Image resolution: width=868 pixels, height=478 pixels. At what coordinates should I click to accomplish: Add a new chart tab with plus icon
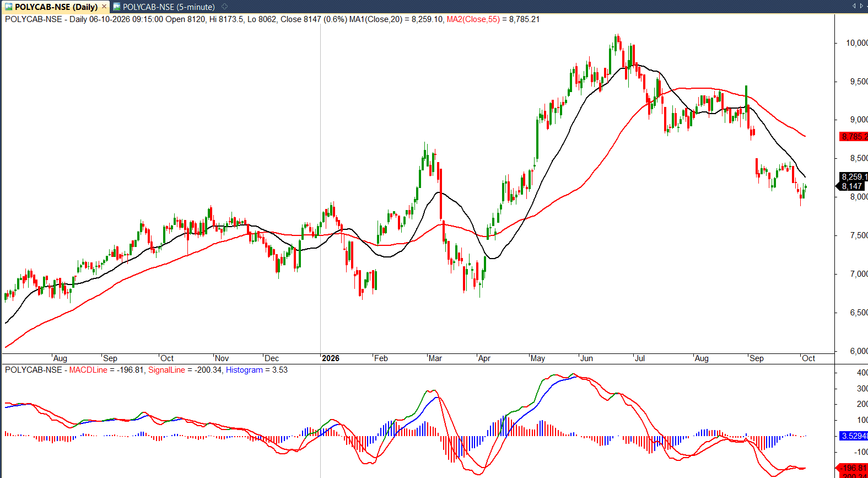click(224, 7)
